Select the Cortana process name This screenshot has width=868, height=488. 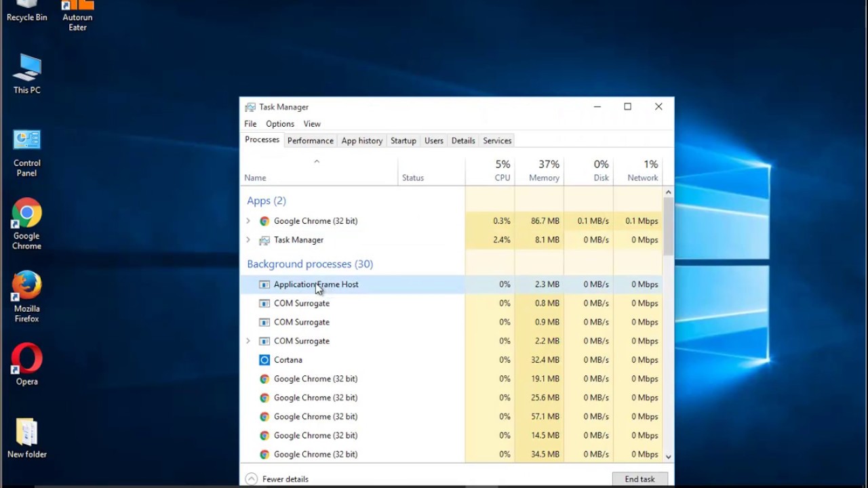(x=288, y=360)
